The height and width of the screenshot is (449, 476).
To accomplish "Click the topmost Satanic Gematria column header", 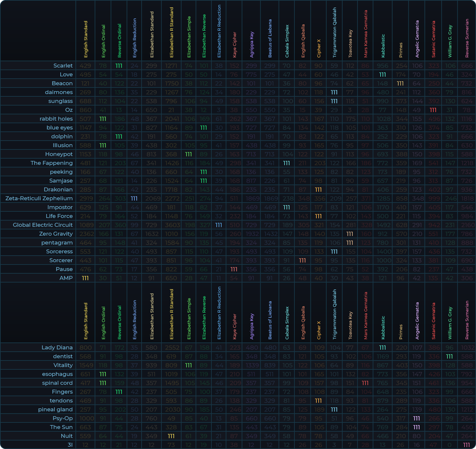I will click(433, 39).
